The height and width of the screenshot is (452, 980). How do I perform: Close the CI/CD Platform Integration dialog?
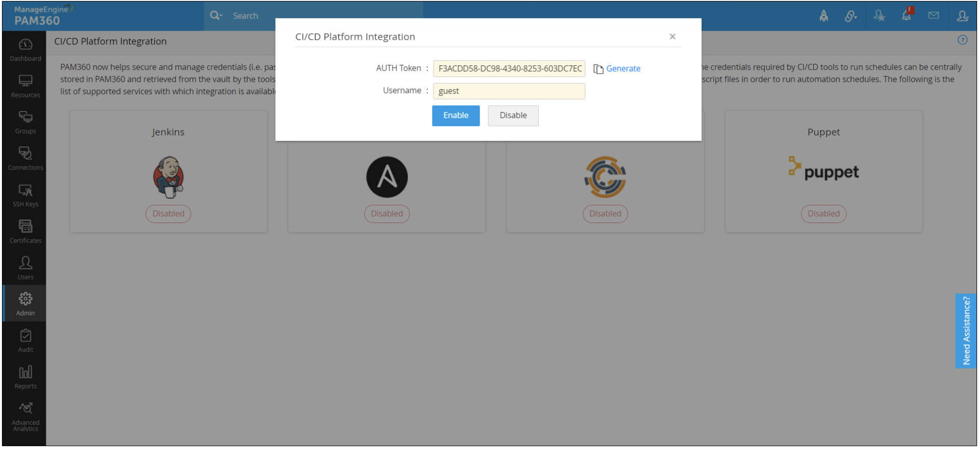[672, 37]
